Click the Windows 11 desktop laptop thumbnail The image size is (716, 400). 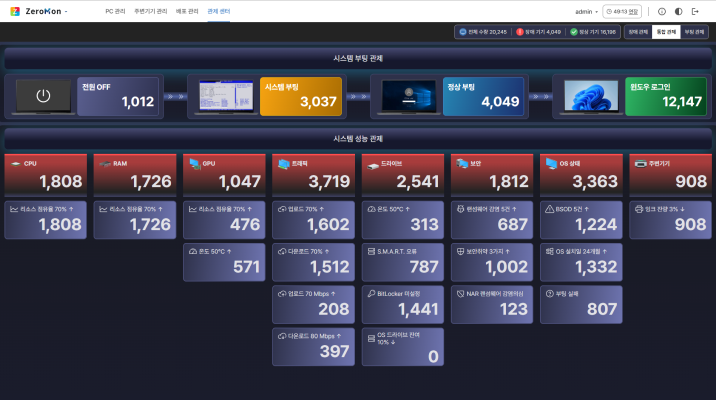tap(591, 96)
